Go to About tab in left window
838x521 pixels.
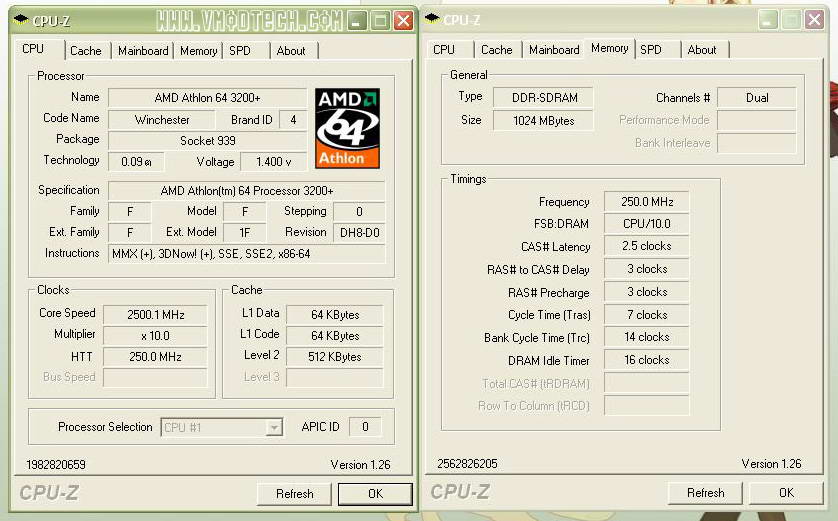click(x=291, y=51)
